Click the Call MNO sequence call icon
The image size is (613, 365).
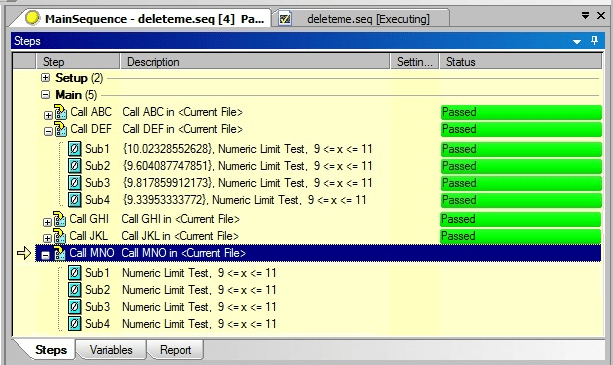click(x=59, y=253)
